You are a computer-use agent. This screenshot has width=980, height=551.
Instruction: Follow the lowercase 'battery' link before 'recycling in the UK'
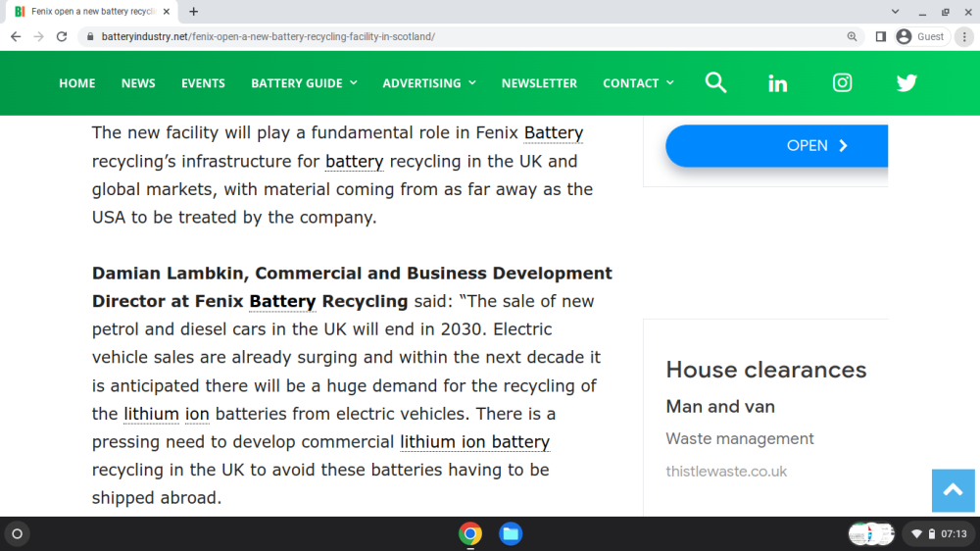(354, 162)
